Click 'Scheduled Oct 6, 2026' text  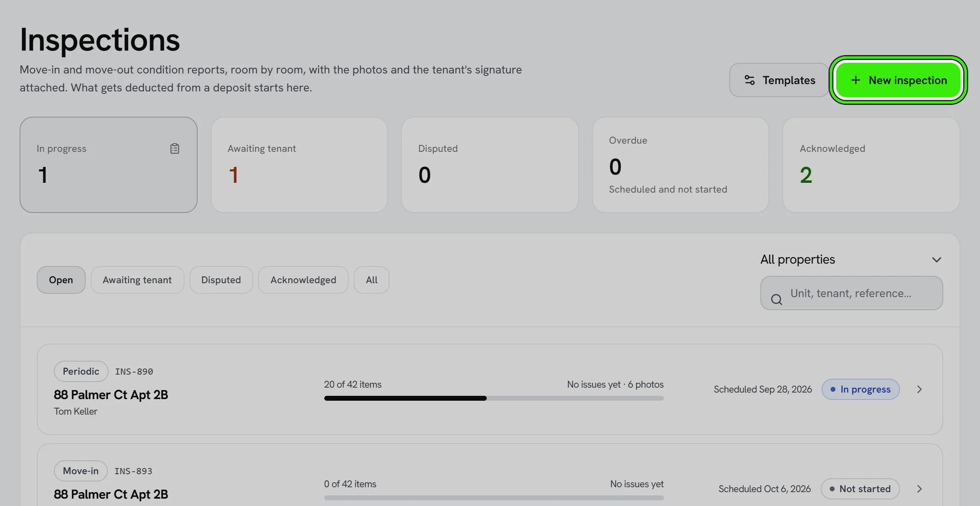[764, 489]
